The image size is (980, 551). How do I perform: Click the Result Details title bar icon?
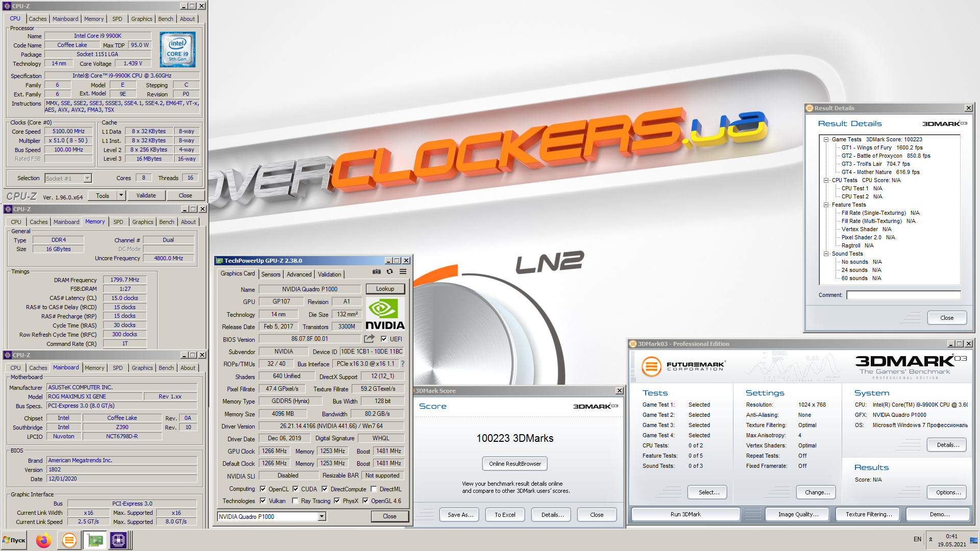coord(810,108)
